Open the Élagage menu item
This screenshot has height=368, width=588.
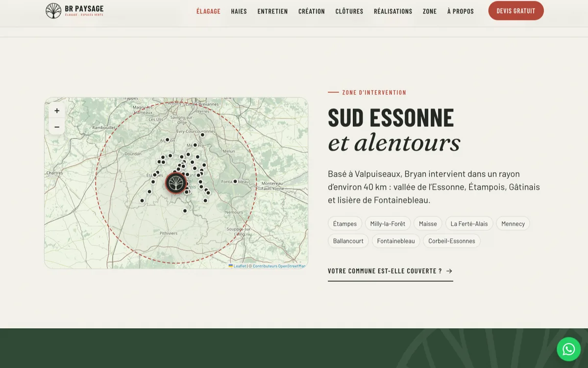(208, 11)
